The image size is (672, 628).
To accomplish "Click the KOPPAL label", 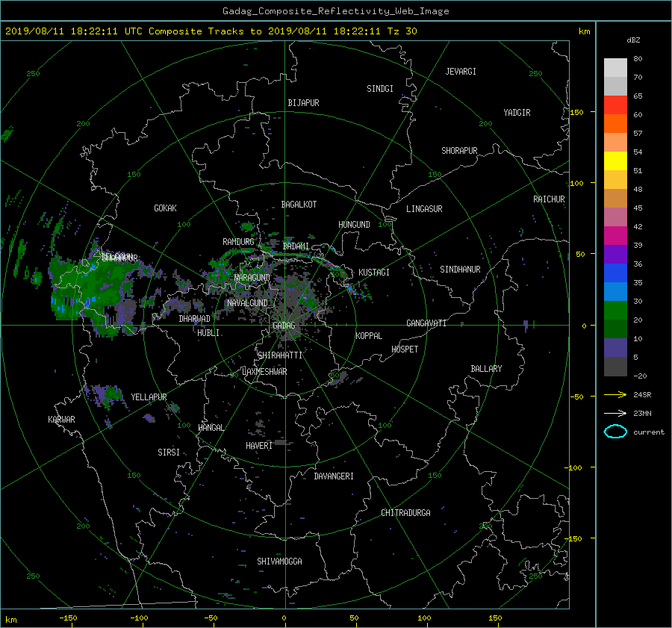I will [x=369, y=335].
